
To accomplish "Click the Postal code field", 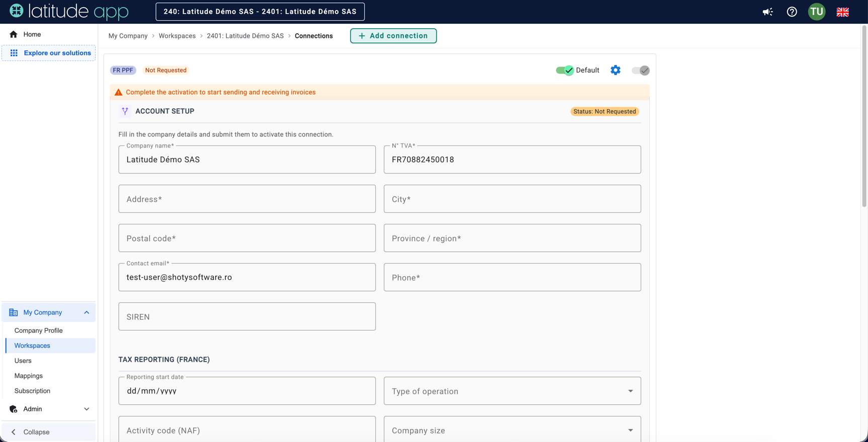I will [247, 238].
